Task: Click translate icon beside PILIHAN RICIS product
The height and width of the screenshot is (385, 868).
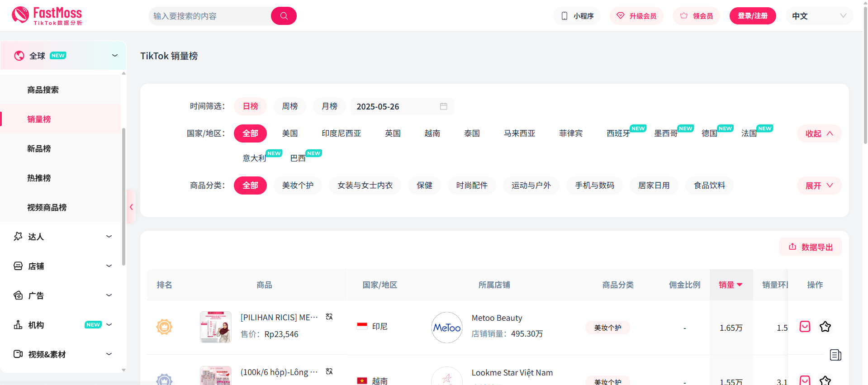Action: point(329,317)
